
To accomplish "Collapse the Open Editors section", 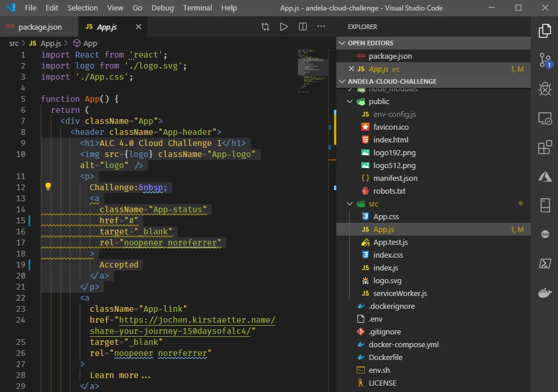I will pyautogui.click(x=433, y=43).
